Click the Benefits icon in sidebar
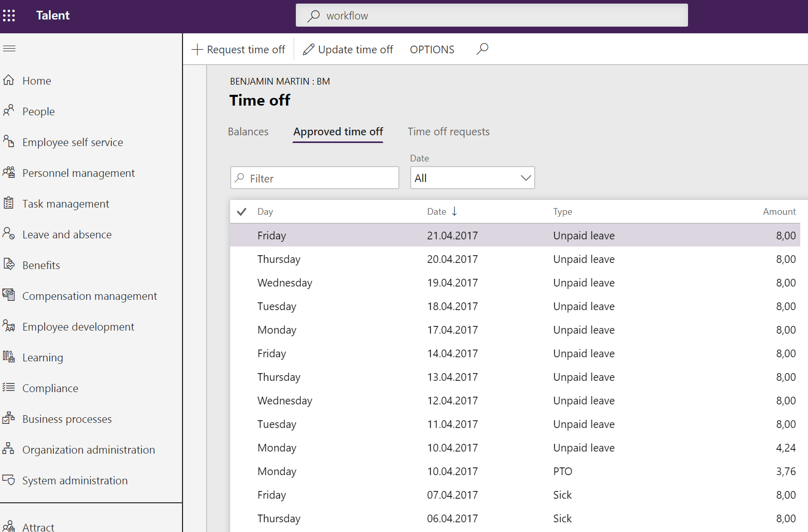Image resolution: width=808 pixels, height=532 pixels. [x=9, y=264]
